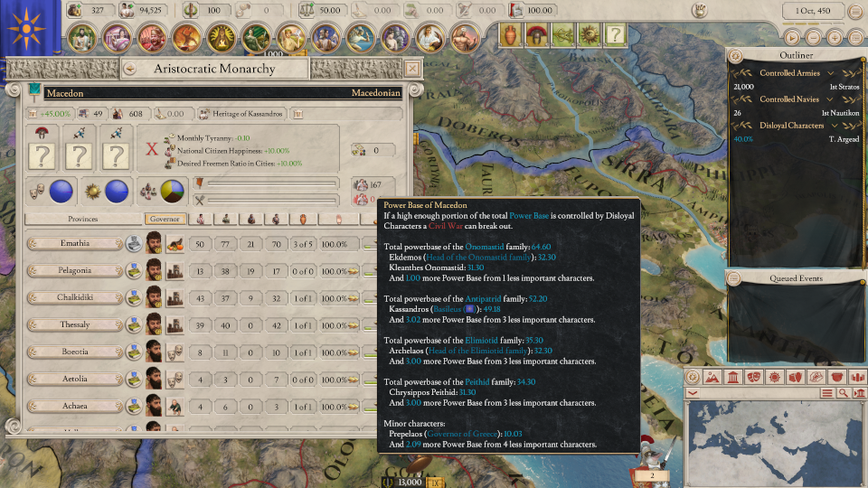Select the bar chart population map mode
This screenshot has height=488, width=868.
(x=857, y=378)
